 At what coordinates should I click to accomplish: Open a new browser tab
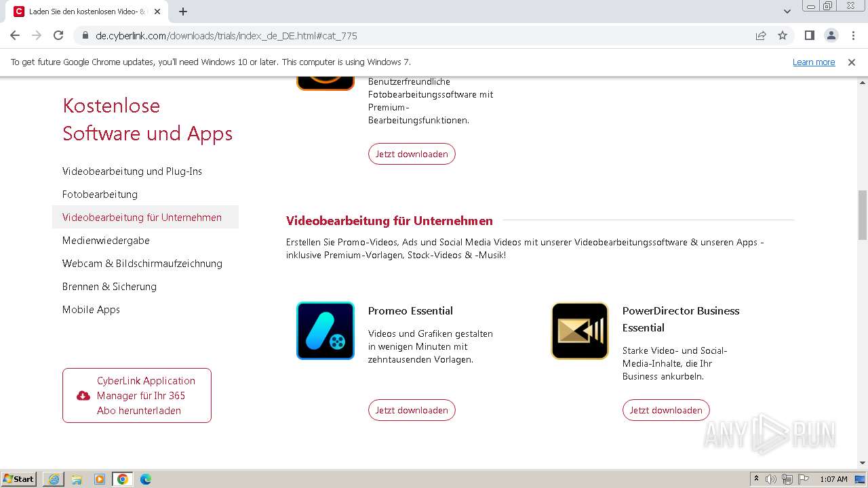click(183, 12)
